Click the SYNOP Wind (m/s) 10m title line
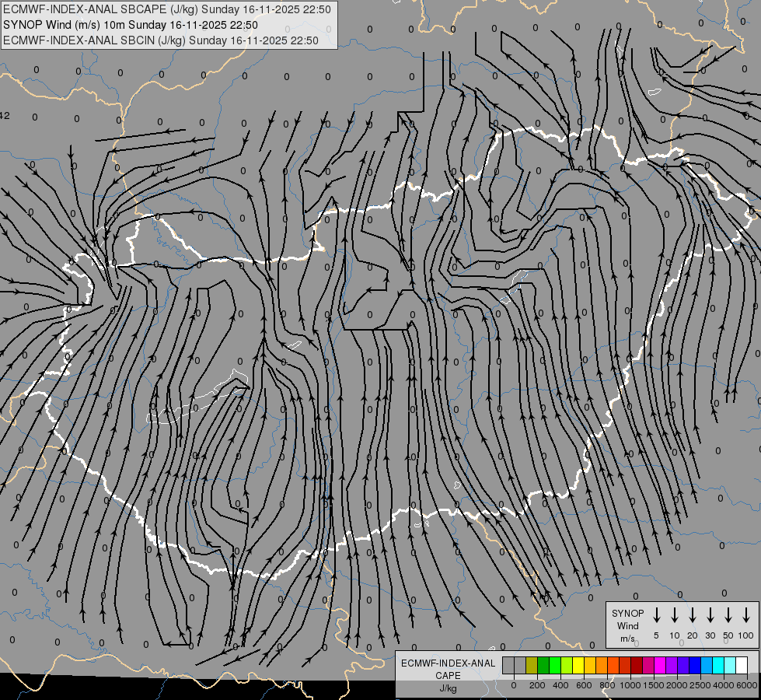Screen dimensions: 761x700 (131, 25)
